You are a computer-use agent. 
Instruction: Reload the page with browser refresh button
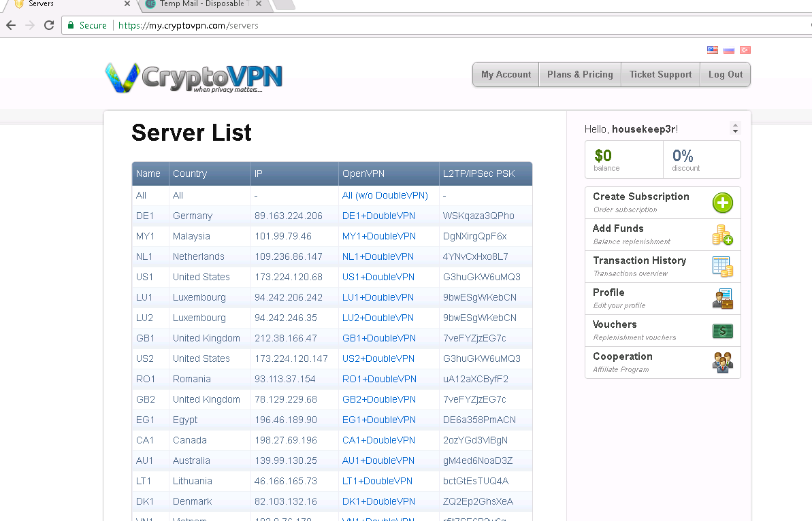(x=49, y=25)
